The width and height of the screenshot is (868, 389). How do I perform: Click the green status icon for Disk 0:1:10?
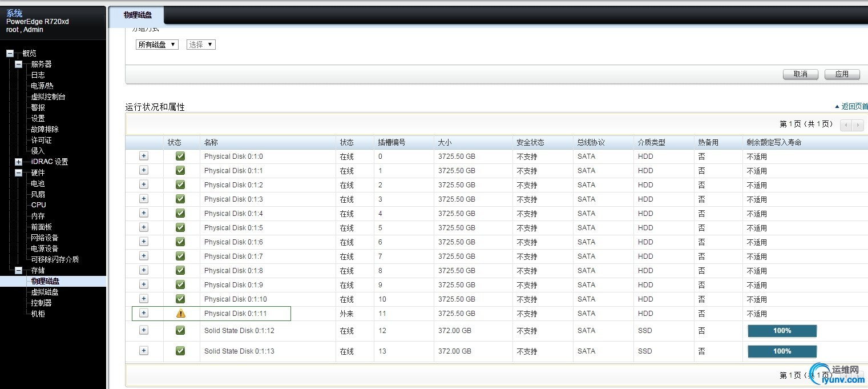180,299
